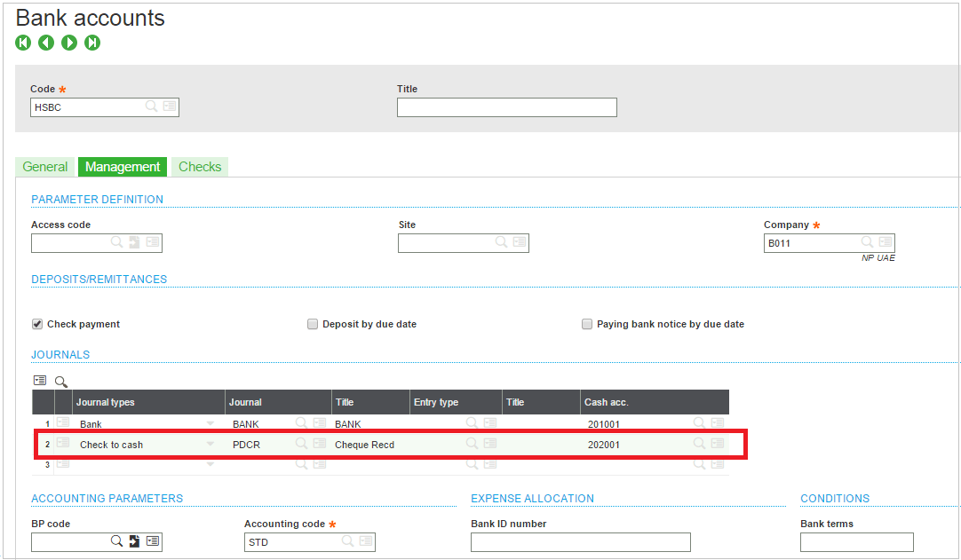Screen dimensions: 961x560
Task: Open the empty Journal types dropdown on row 3
Action: pos(210,462)
